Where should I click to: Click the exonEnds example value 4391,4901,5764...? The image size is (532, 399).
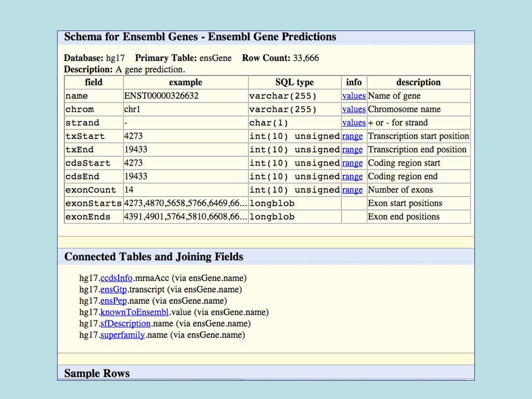click(186, 217)
